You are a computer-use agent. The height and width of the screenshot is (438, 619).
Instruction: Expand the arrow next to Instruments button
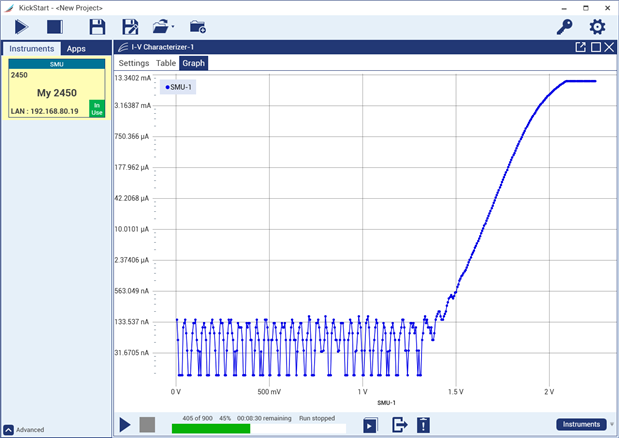(x=612, y=425)
